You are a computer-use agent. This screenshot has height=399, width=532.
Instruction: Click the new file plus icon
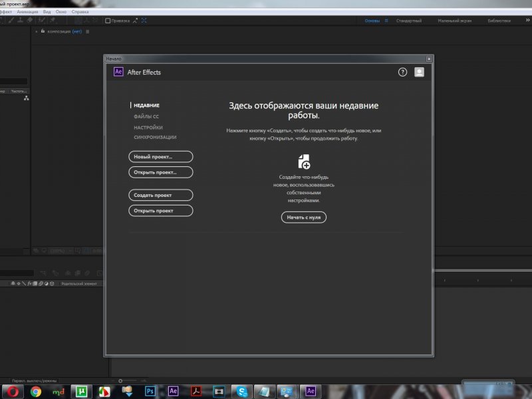(304, 162)
